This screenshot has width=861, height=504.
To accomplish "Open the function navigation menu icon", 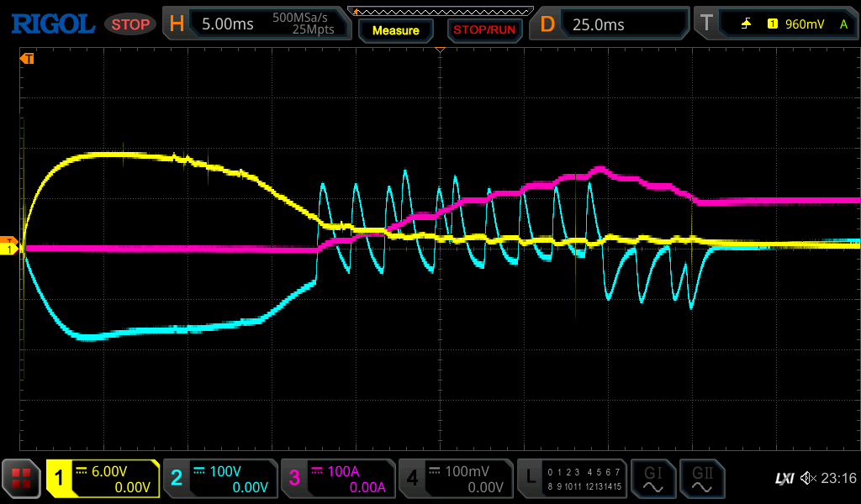I will point(21,479).
